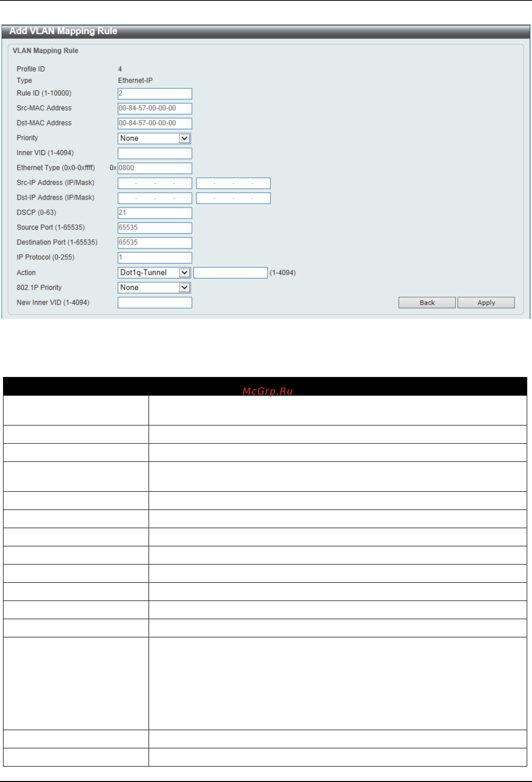Focus the Rule ID input field
The width and height of the screenshot is (532, 782).
coord(155,94)
